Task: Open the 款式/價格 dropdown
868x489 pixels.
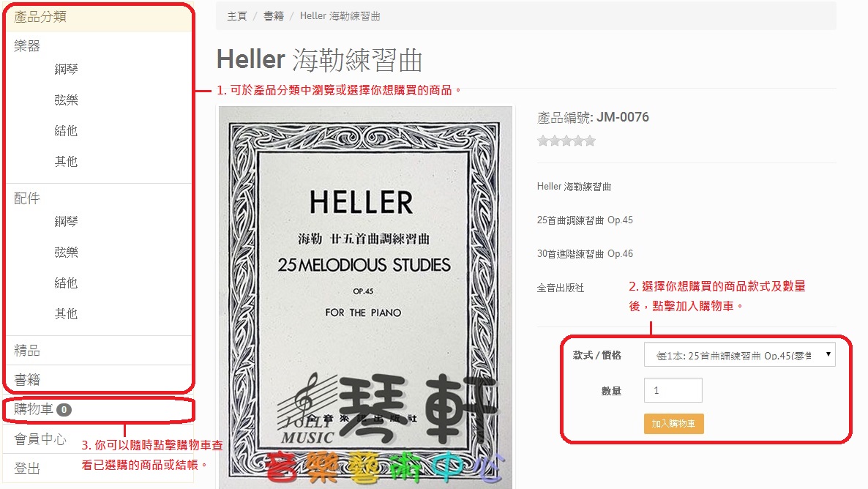Action: [740, 355]
